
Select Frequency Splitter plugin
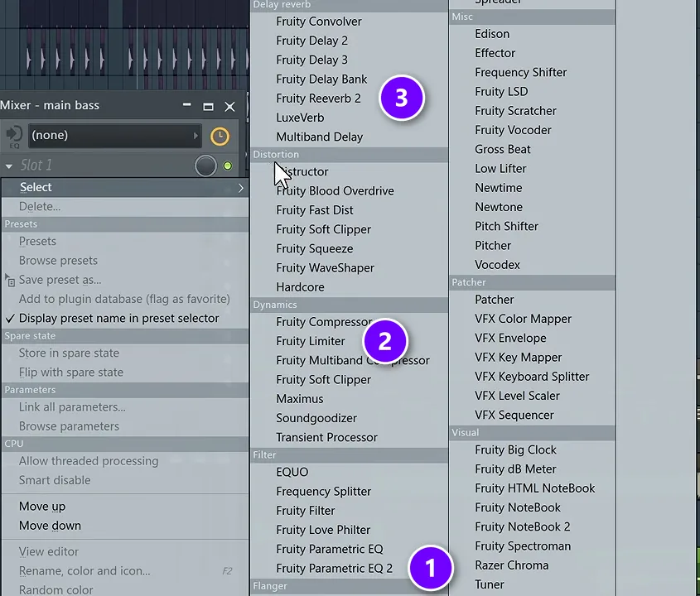coord(323,491)
